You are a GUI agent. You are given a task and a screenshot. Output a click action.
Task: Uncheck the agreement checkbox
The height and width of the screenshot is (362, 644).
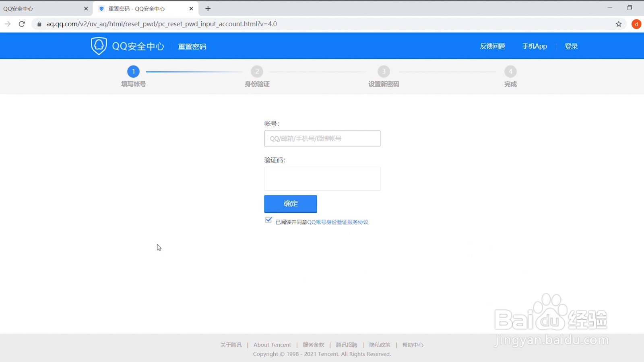[x=268, y=220]
